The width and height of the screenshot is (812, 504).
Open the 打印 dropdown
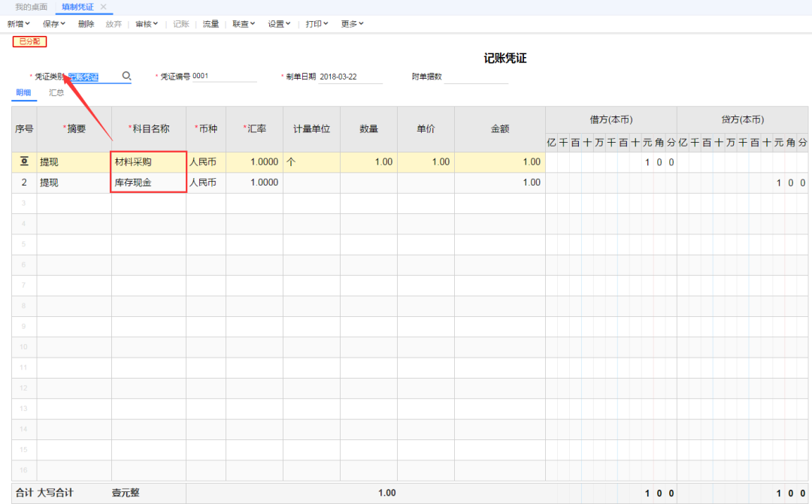coord(317,24)
